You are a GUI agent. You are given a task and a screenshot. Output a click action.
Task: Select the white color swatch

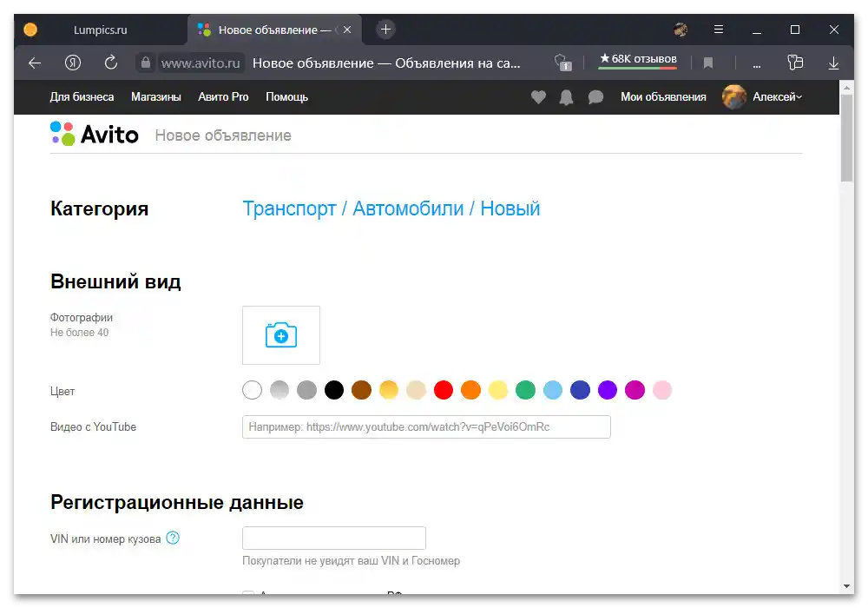[x=252, y=390]
